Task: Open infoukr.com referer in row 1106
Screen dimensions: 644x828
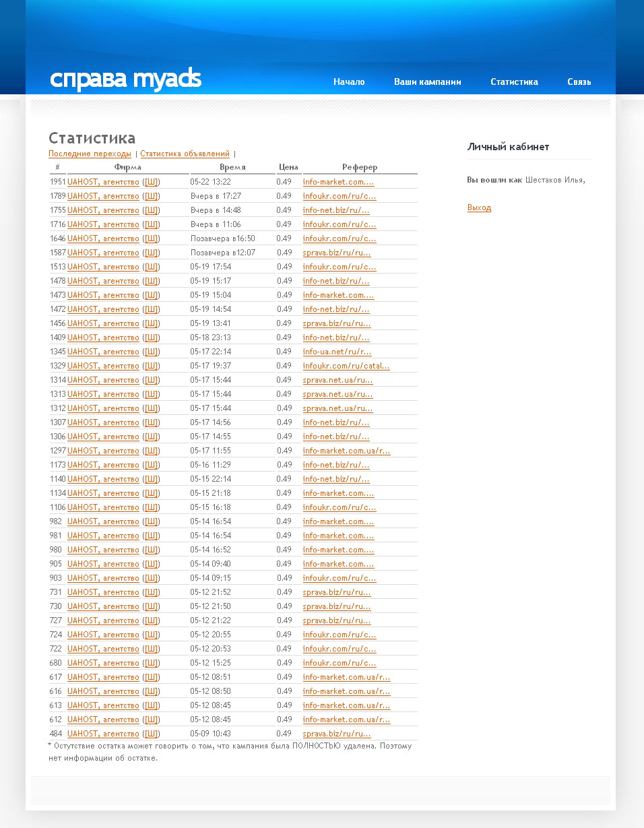Action: pos(340,507)
